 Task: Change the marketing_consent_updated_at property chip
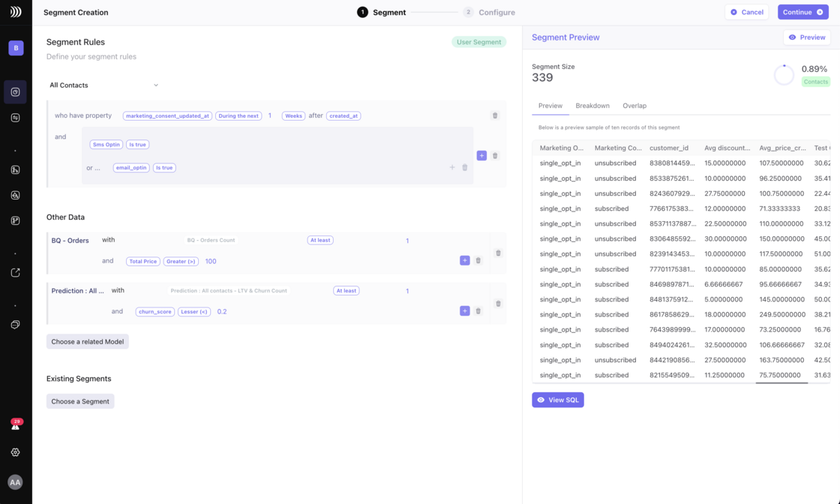(x=168, y=115)
